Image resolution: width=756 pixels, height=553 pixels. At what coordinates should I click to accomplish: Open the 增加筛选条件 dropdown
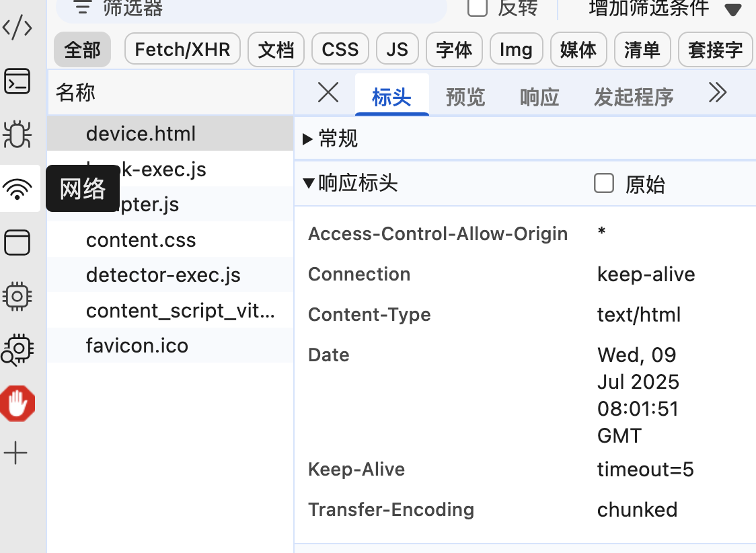(x=732, y=9)
